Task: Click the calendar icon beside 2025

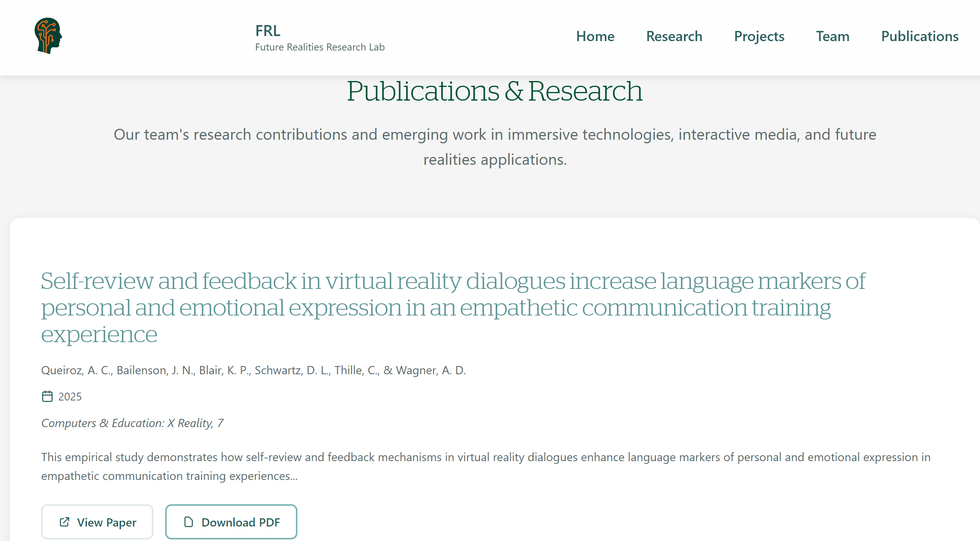Action: [47, 396]
